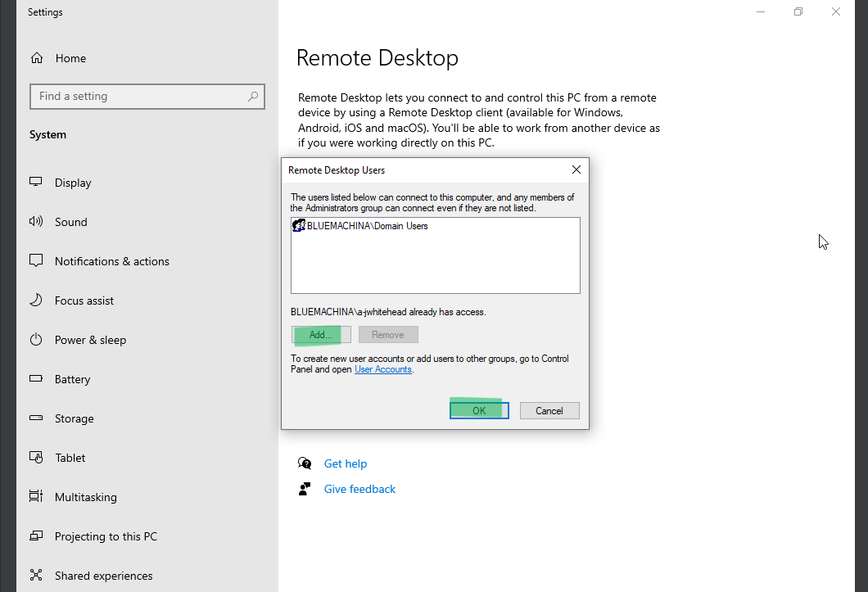868x592 pixels.
Task: Cancel the Remote Desktop Users dialog
Action: (x=549, y=410)
